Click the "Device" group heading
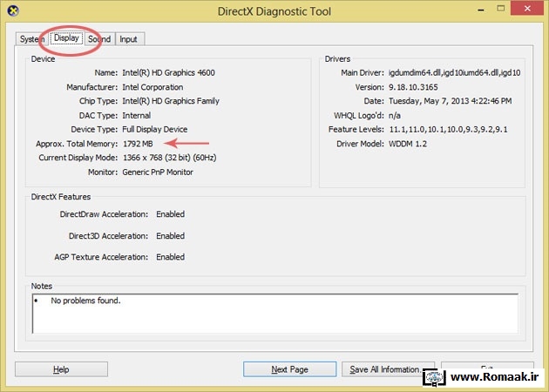The width and height of the screenshot is (549, 392). (x=43, y=59)
